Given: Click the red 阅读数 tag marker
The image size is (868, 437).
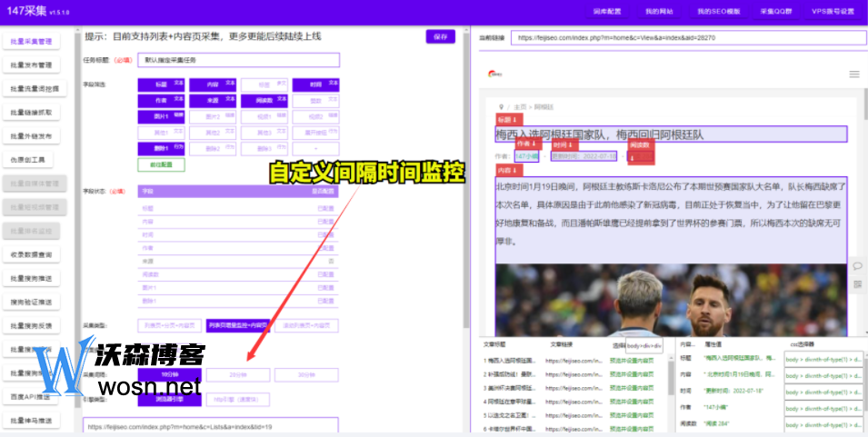Looking at the screenshot, I should click(x=641, y=144).
